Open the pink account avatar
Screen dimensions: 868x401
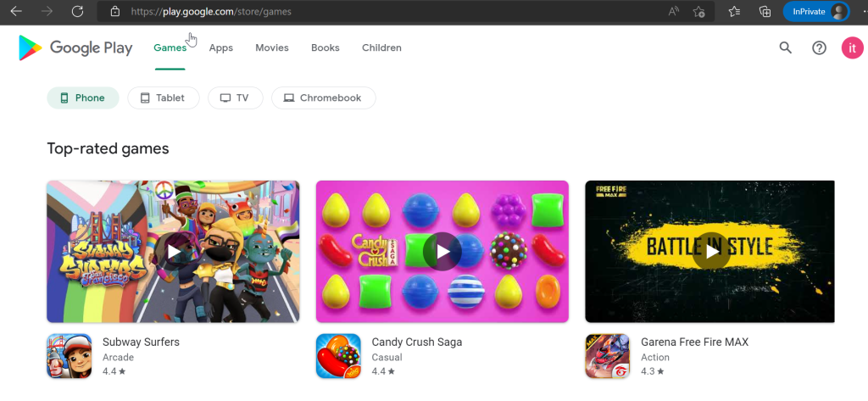click(x=852, y=47)
